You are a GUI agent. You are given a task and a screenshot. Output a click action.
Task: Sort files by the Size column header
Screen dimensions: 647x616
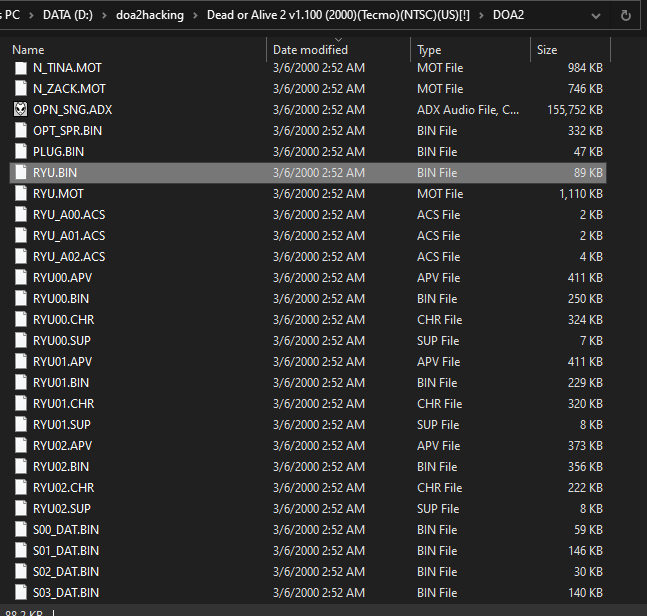(547, 49)
